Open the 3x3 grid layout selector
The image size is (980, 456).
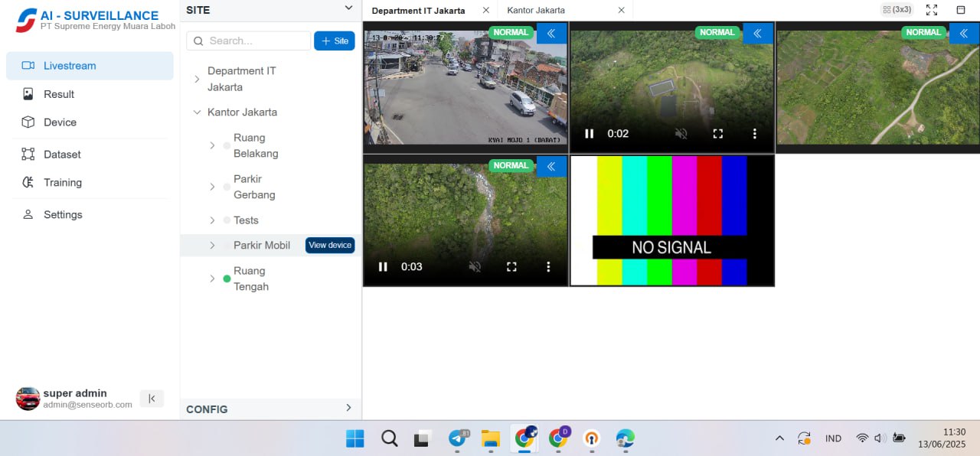[x=896, y=9]
